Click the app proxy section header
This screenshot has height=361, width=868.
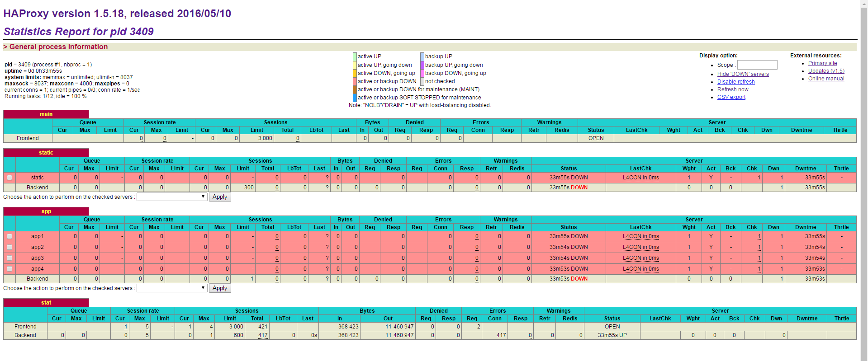(46, 211)
